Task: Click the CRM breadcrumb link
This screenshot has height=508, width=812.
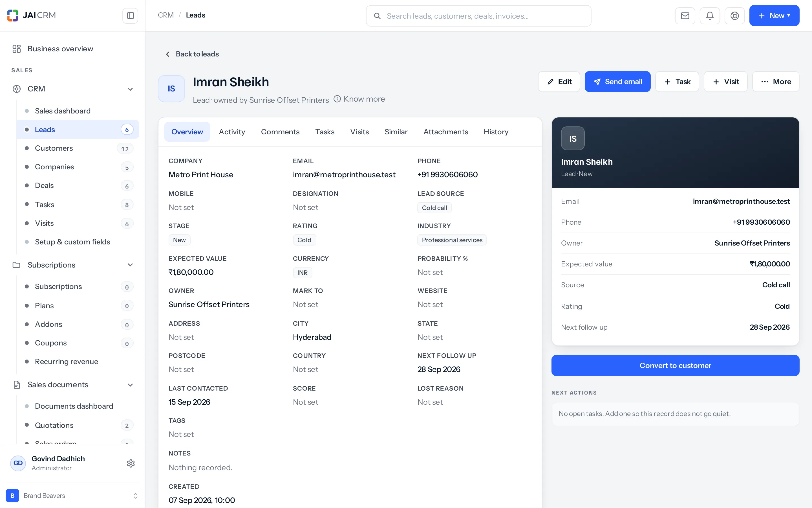Action: coord(166,15)
